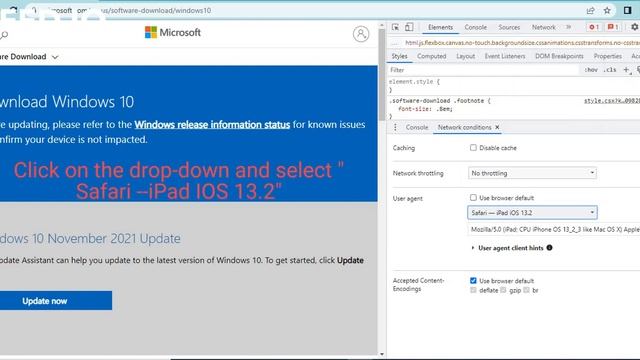This screenshot has width=640, height=360.
Task: Click the issues flag count badge
Action: (613, 27)
